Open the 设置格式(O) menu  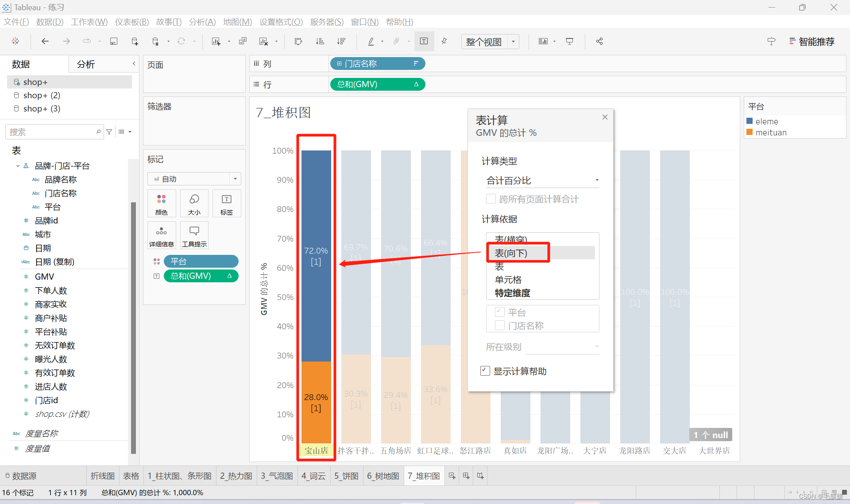[x=281, y=22]
